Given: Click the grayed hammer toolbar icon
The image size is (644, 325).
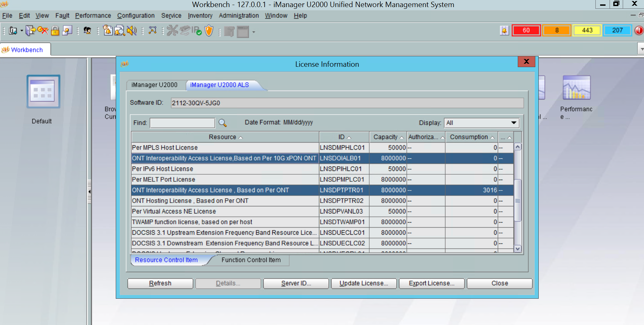Looking at the screenshot, I should tap(229, 32).
